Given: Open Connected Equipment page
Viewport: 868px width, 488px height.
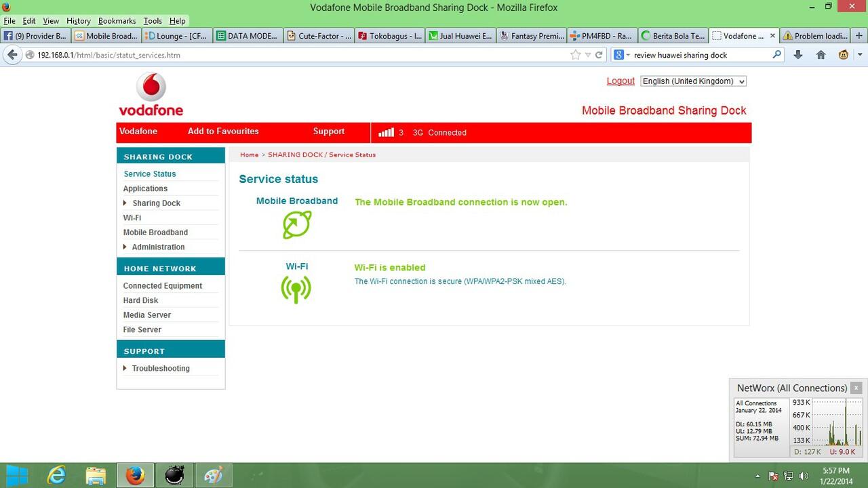Looking at the screenshot, I should coord(163,286).
